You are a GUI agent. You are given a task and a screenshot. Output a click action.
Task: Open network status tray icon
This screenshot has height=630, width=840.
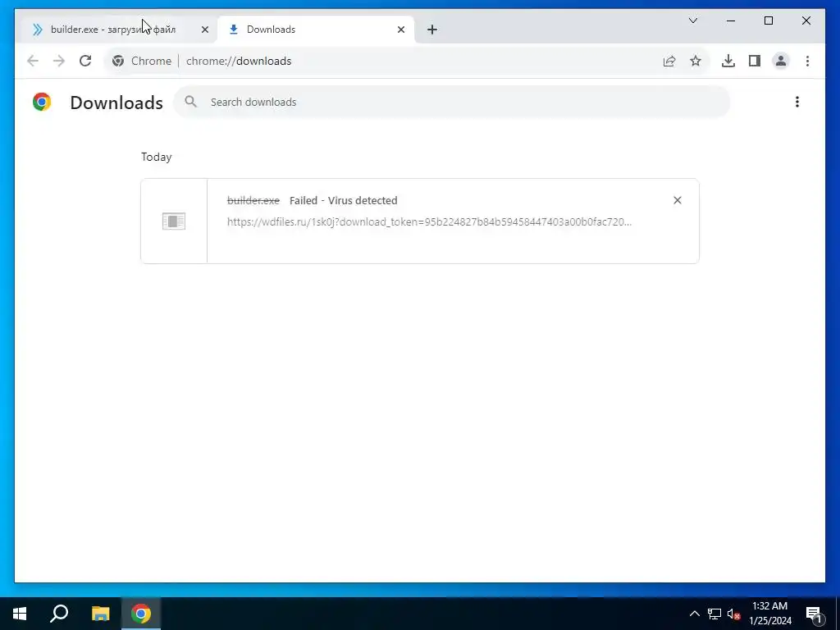point(714,614)
